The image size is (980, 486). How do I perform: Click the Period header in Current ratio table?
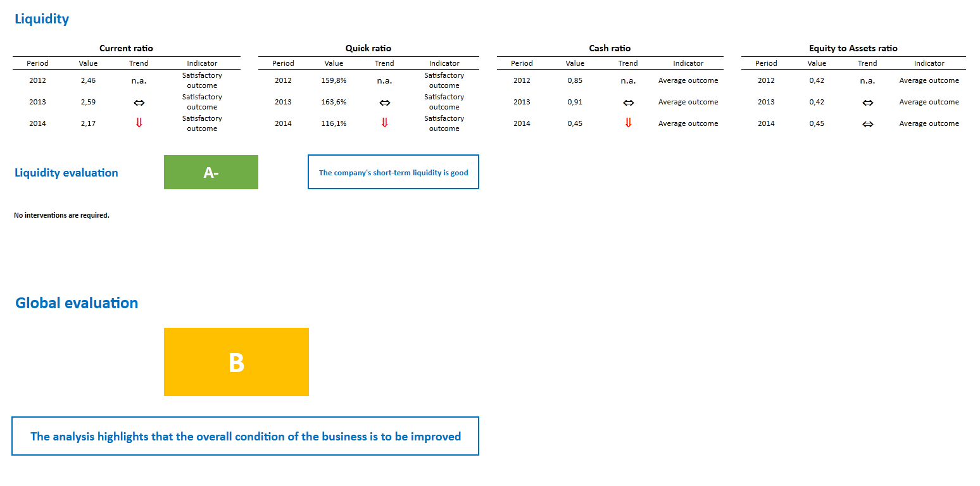[x=37, y=63]
